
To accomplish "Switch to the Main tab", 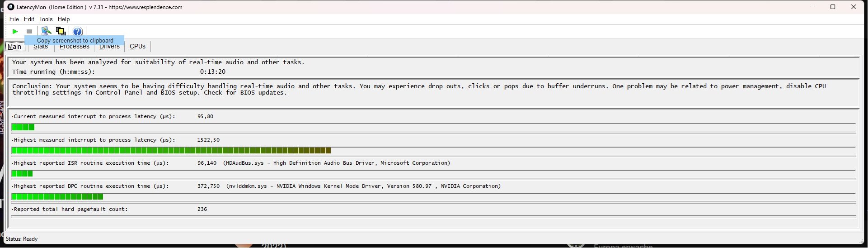I will click(14, 47).
